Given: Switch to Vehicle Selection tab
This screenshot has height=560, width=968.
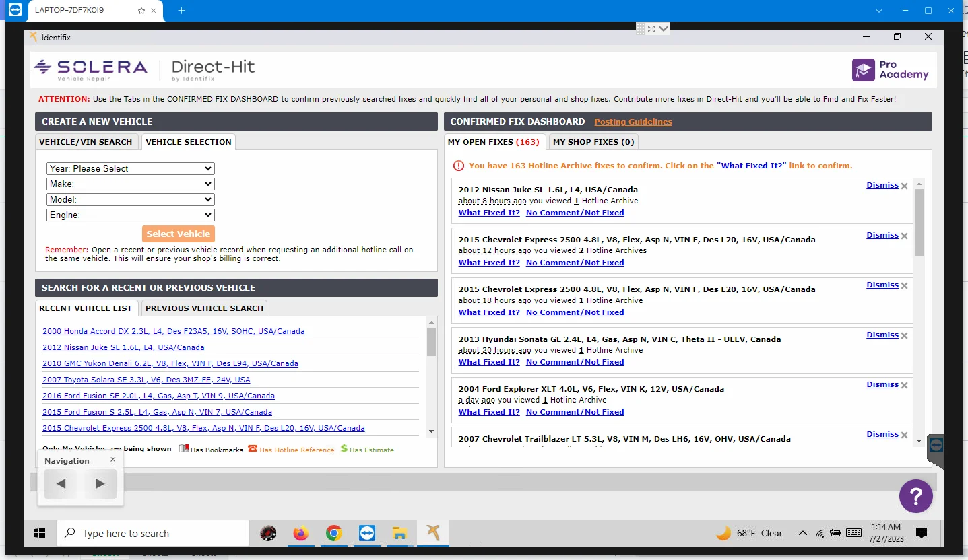Looking at the screenshot, I should click(189, 142).
